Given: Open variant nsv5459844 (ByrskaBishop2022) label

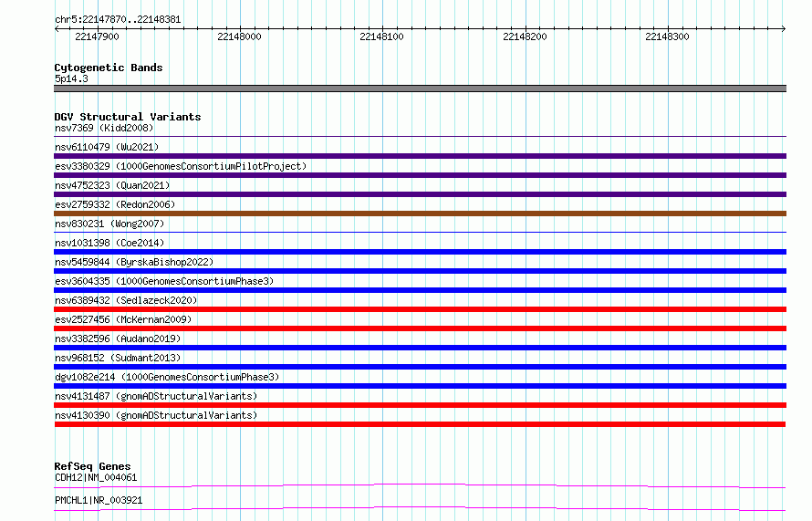Looking at the screenshot, I should [134, 262].
